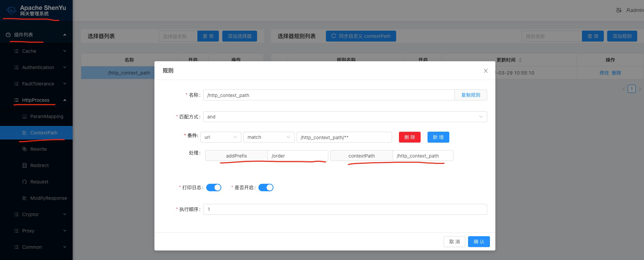The width and height of the screenshot is (644, 260).
Task: Select ContextPath in the sidebar menu
Action: pyautogui.click(x=44, y=133)
